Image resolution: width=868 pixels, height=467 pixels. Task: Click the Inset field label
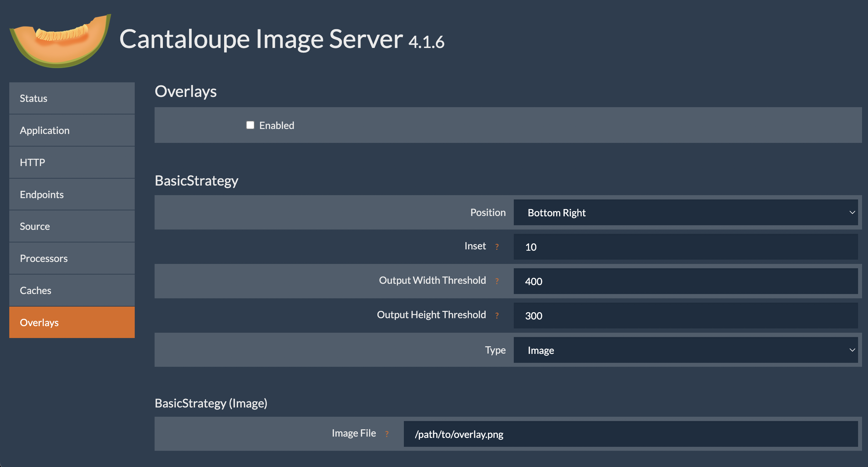pyautogui.click(x=475, y=246)
